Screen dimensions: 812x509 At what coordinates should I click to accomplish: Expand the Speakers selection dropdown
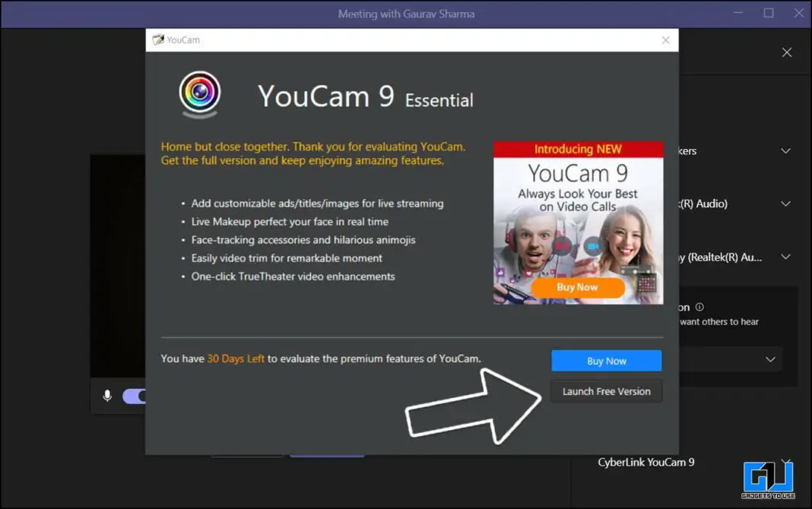click(x=785, y=151)
